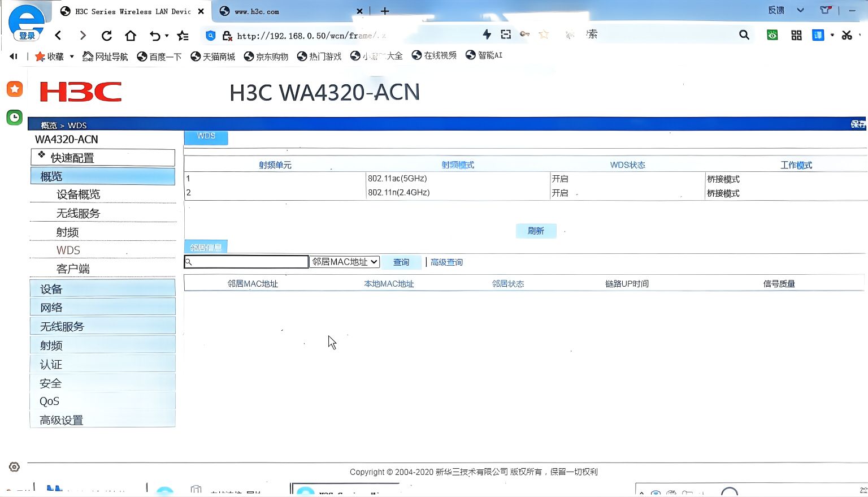The height and width of the screenshot is (497, 868).
Task: Bookmark this page with the star icon
Action: 544,34
